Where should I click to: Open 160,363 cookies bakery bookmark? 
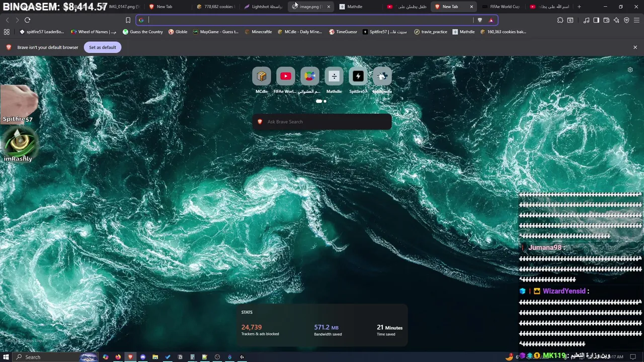[503, 32]
